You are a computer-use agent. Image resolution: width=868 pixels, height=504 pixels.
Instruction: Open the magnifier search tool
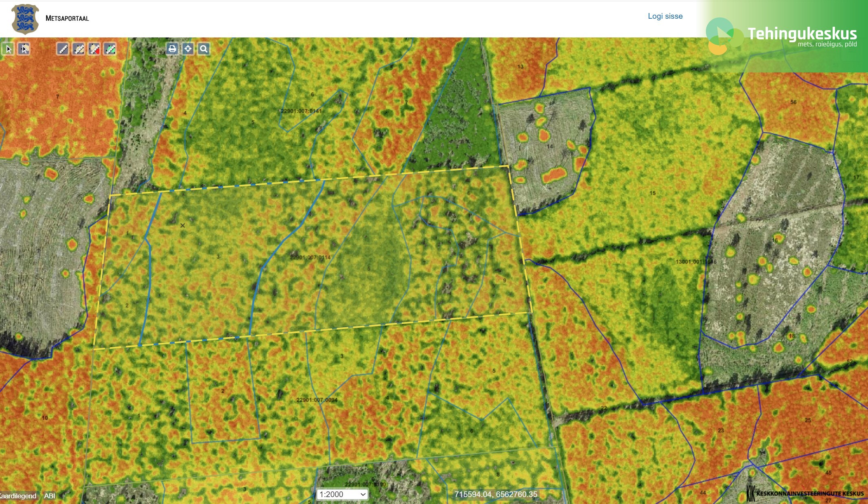click(x=204, y=49)
